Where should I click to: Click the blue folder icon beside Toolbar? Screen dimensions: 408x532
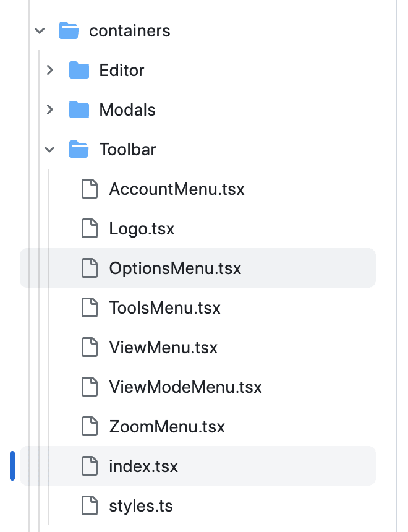click(x=79, y=149)
